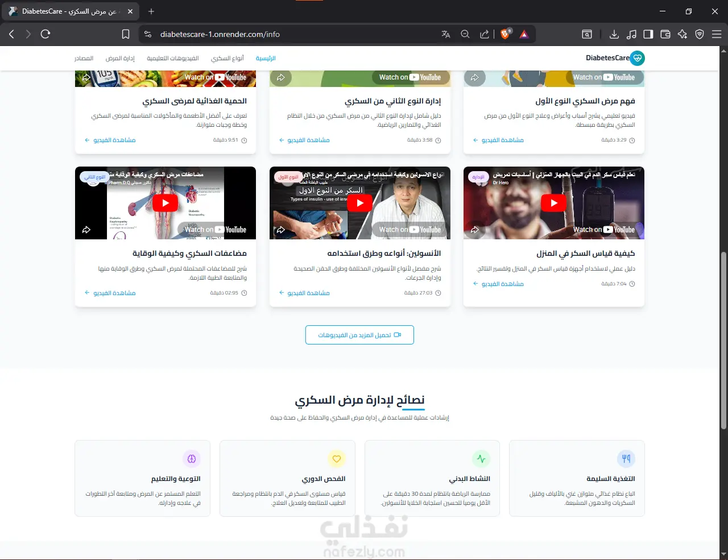The image size is (728, 560).
Task: Click the '27:03 دقيقة' duration text
Action: [418, 293]
